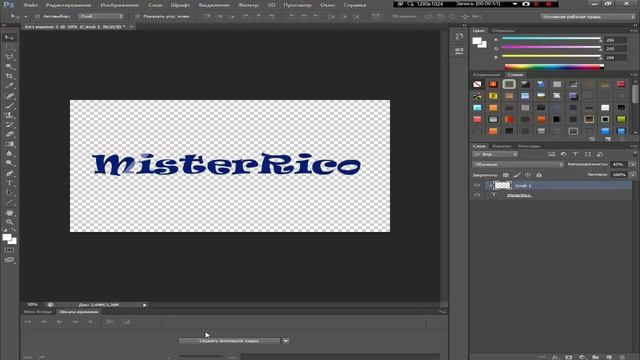Open the opacity slider arrow beside 42%
The width and height of the screenshot is (640, 360).
pyautogui.click(x=633, y=164)
